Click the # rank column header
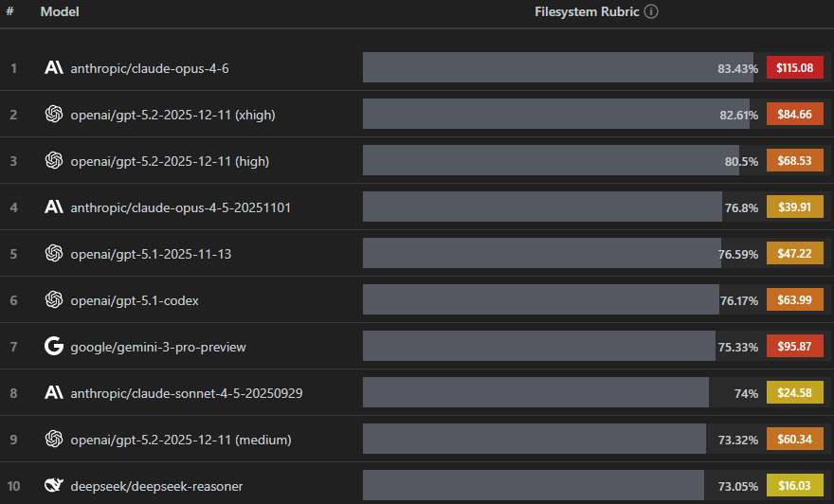 pos(10,12)
